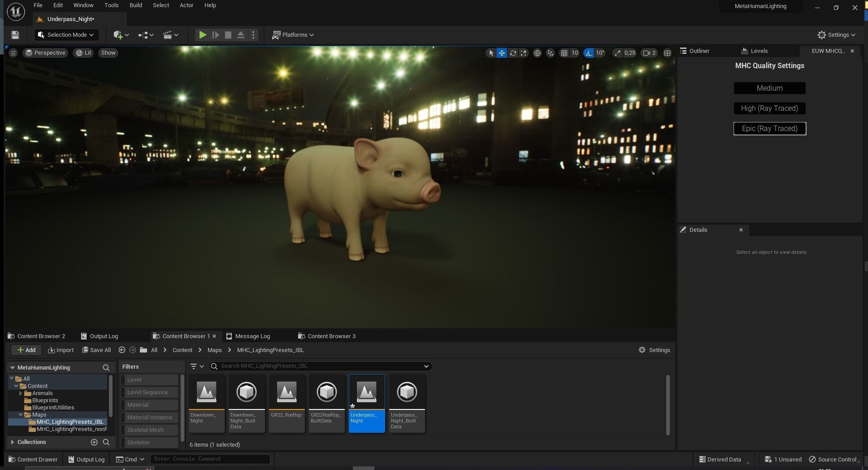868x470 pixels.
Task: Click viewport layout maximize icon
Action: pos(667,53)
